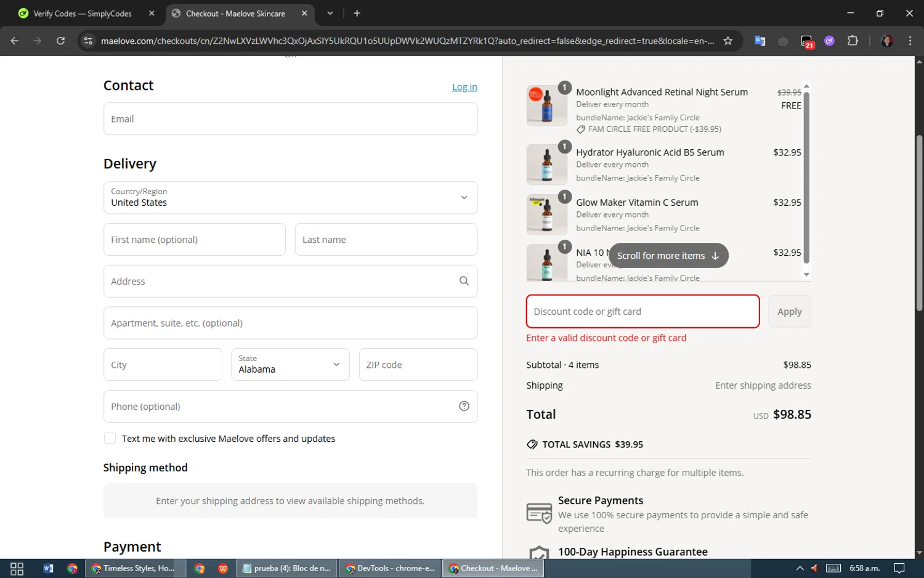Viewport: 924px width, 578px height.
Task: Click the Secure Payments card icon
Action: 539,513
